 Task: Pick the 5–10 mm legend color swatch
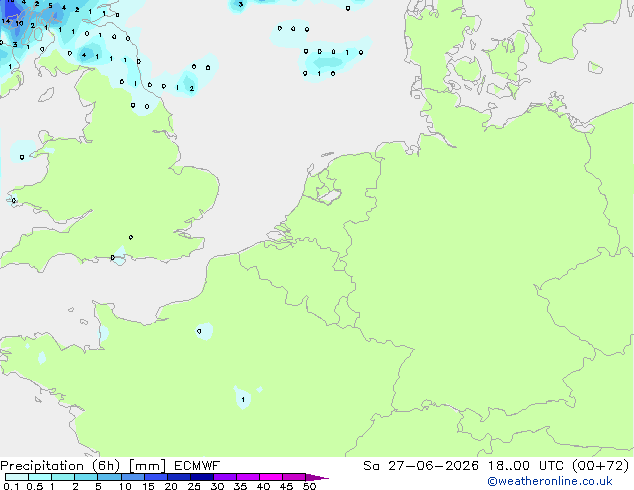pyautogui.click(x=109, y=477)
